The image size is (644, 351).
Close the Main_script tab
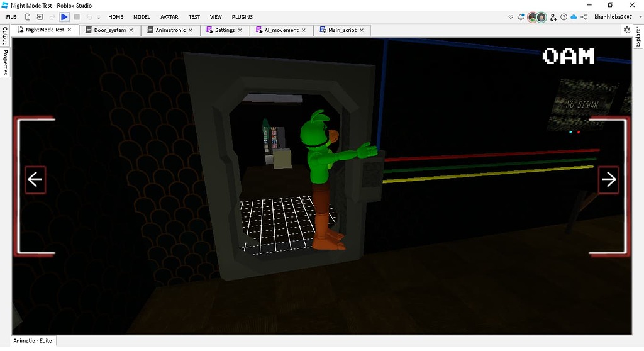coord(362,30)
